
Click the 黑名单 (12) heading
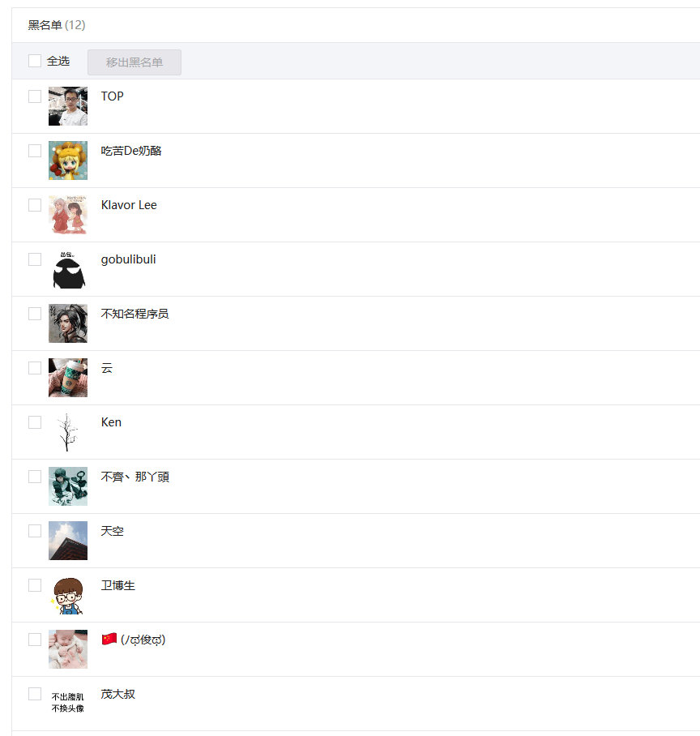point(56,25)
